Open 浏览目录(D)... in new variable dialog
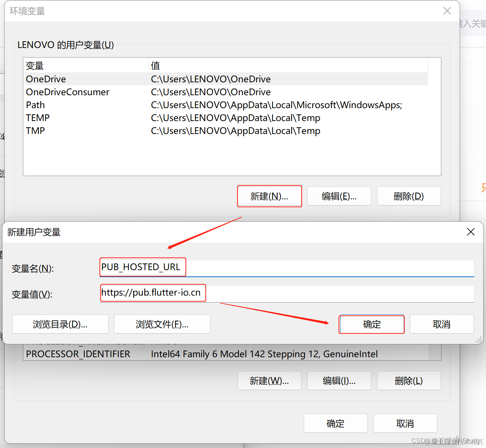This screenshot has height=448, width=486. (60, 324)
